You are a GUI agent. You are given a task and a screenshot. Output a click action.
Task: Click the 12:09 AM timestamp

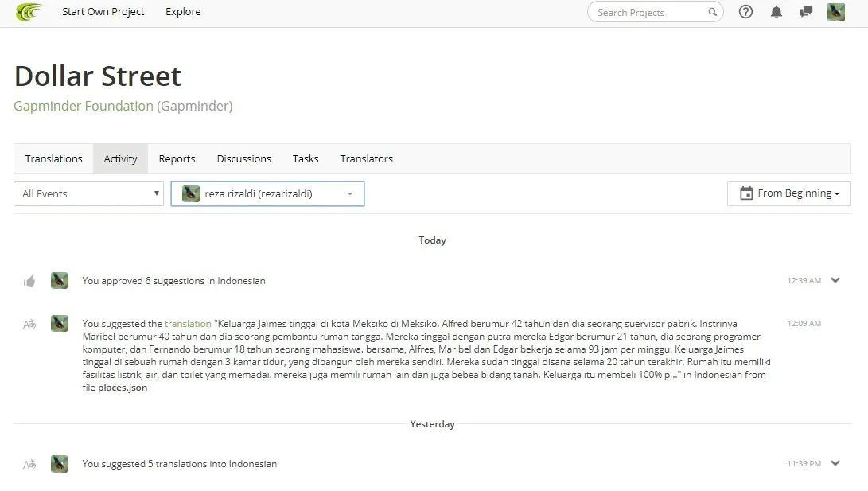(804, 323)
